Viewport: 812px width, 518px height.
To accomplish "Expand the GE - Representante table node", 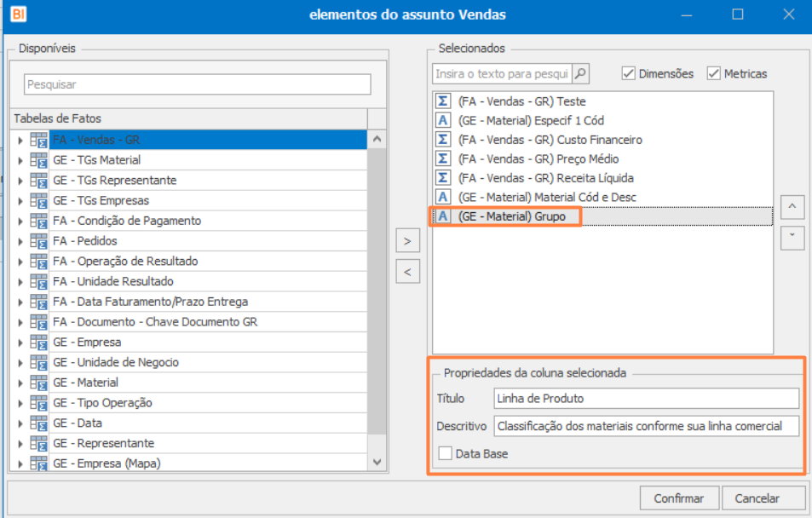I will (x=20, y=444).
